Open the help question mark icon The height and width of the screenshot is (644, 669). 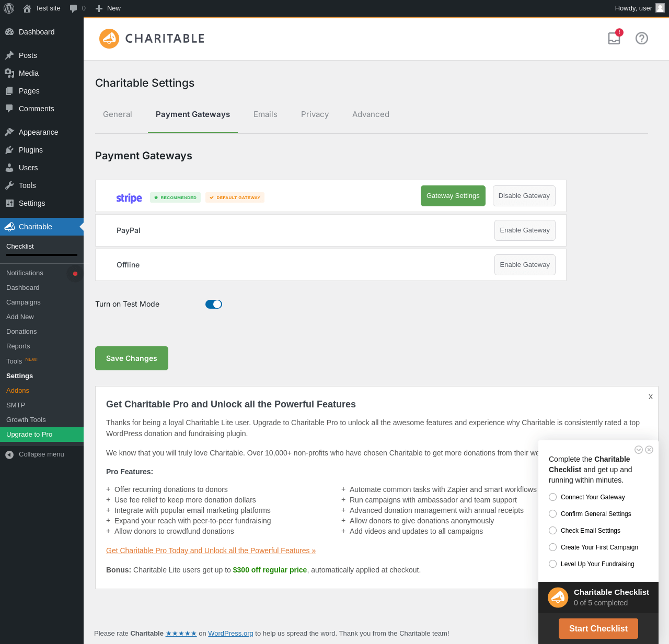pos(642,38)
